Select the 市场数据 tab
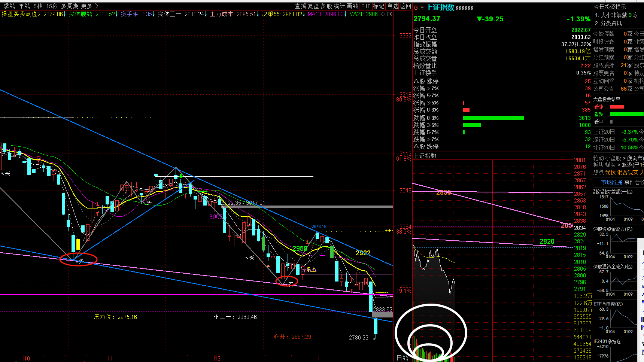The width and height of the screenshot is (644, 362). [611, 182]
